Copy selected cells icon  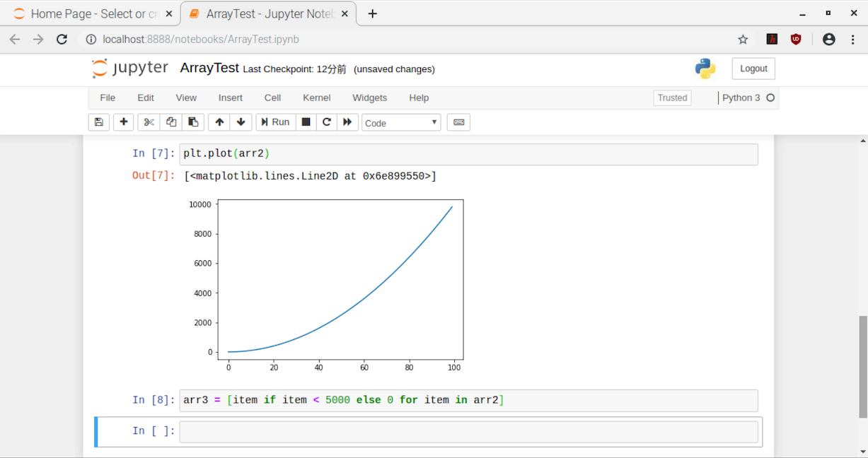tap(170, 122)
